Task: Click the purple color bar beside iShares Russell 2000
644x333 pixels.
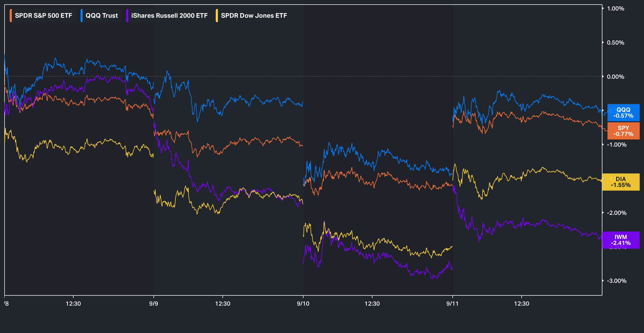Action: (x=127, y=16)
